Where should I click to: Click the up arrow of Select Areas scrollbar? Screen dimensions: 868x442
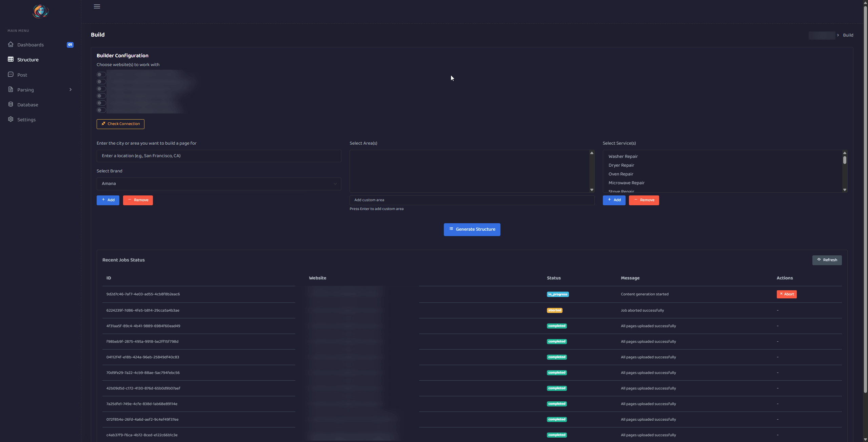click(592, 153)
